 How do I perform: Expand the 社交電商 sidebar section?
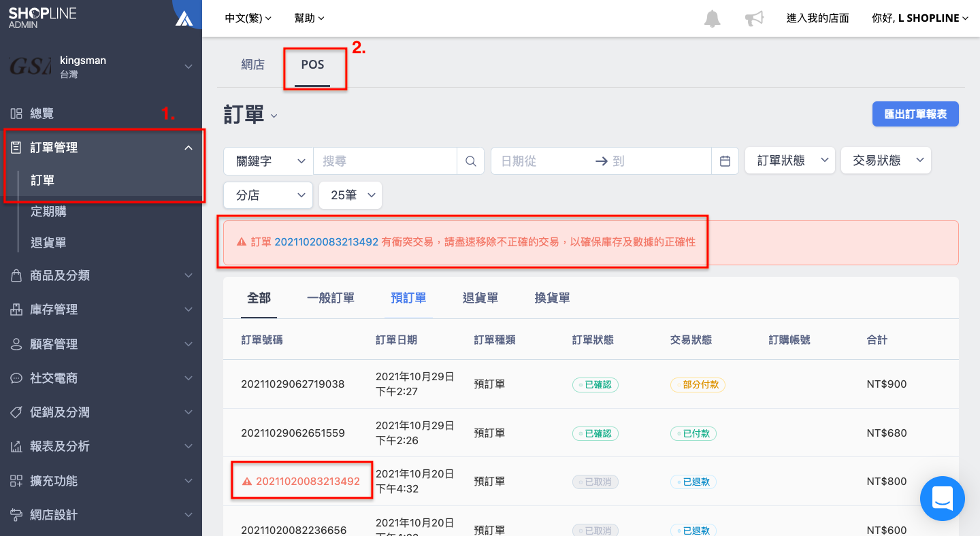(101, 378)
